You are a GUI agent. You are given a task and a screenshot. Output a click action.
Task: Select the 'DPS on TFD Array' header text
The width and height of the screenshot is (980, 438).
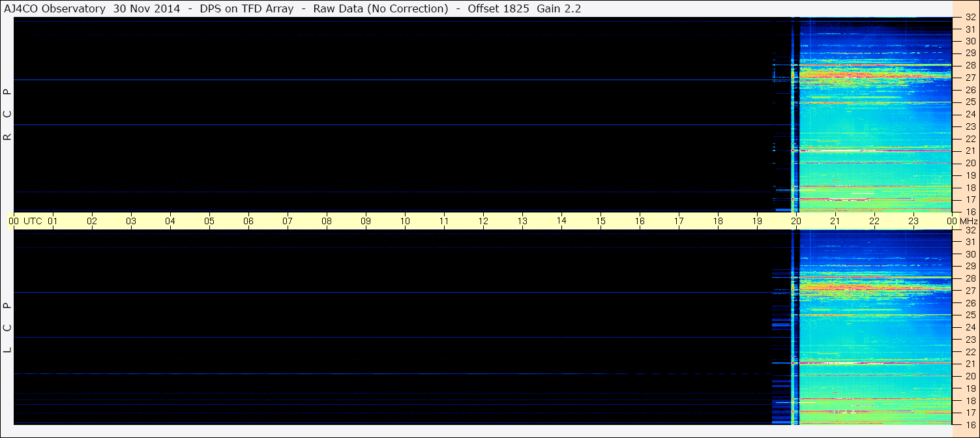(246, 8)
